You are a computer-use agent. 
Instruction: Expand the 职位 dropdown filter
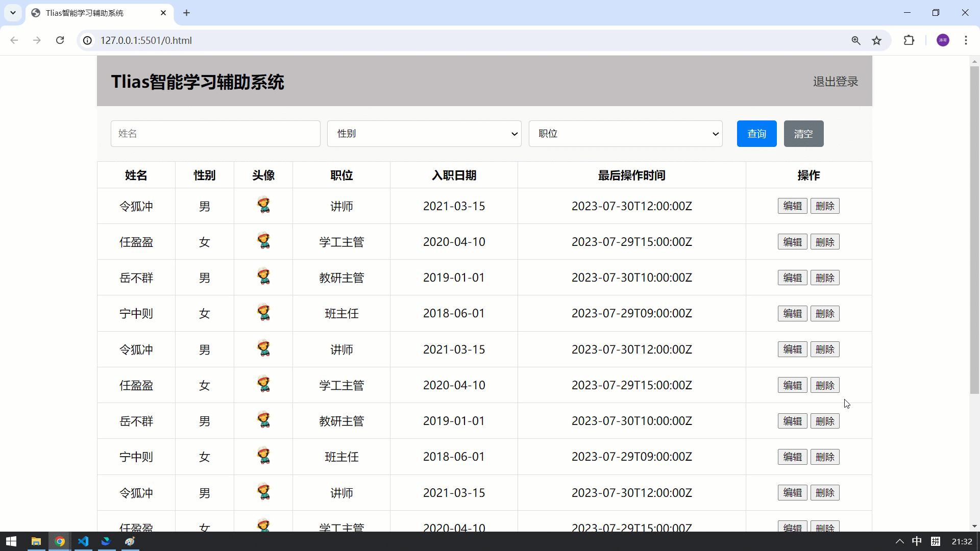(625, 134)
